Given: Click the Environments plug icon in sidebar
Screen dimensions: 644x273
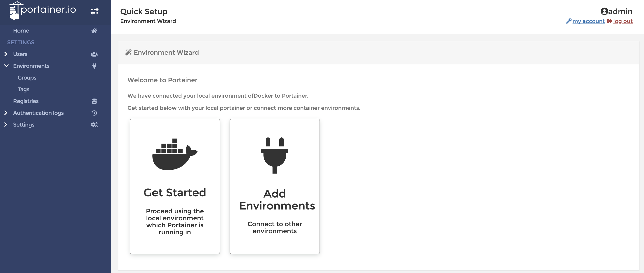Looking at the screenshot, I should [x=94, y=66].
